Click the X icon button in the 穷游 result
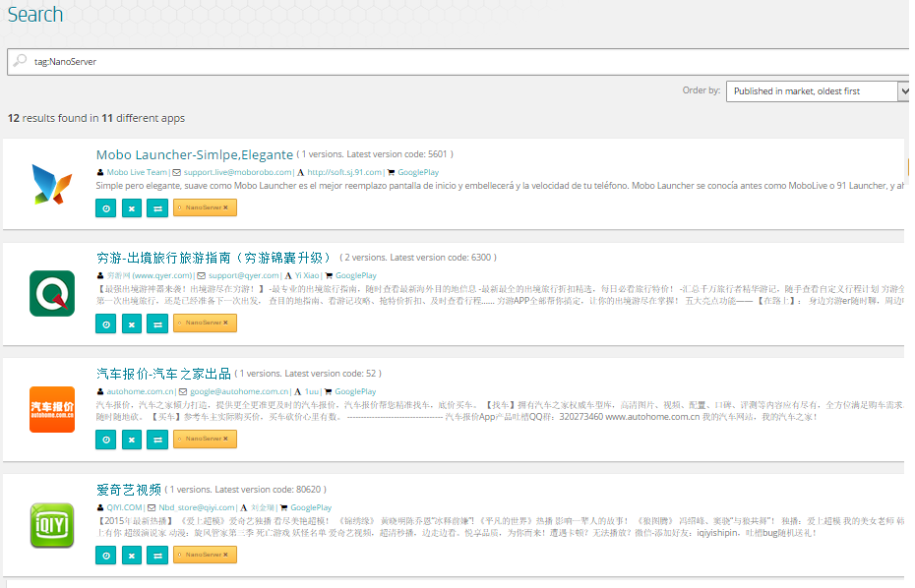915x588 pixels. [x=131, y=323]
